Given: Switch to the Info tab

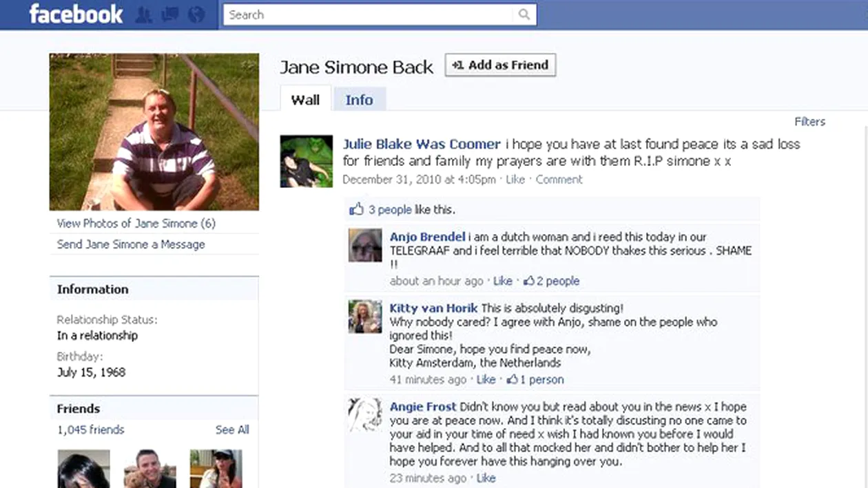Looking at the screenshot, I should [x=359, y=99].
